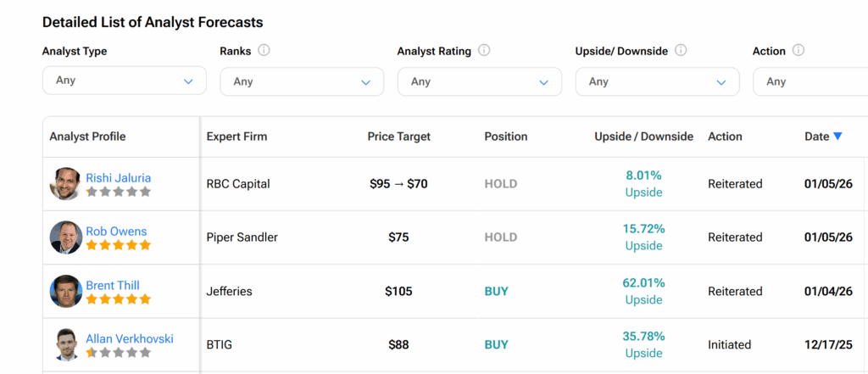Screen dimensions: 868x374
Task: Click Rishi Jaluria's star rating
Action: (x=119, y=192)
